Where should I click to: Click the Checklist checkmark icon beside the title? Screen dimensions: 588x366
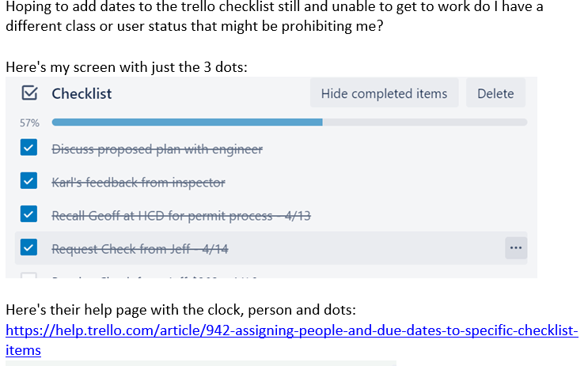(29, 93)
